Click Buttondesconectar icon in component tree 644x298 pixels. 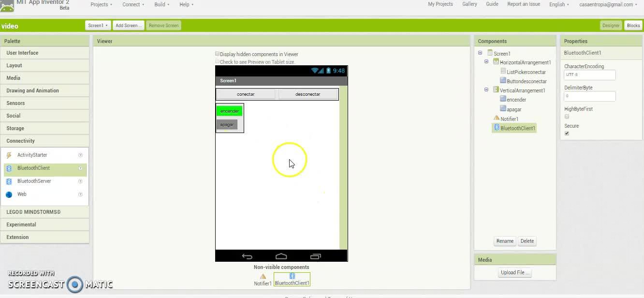tap(503, 81)
